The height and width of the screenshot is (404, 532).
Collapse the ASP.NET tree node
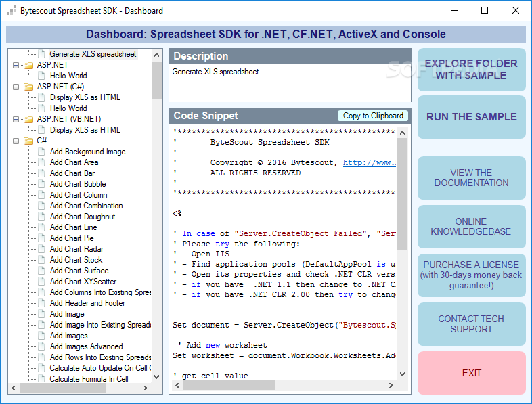(16, 65)
